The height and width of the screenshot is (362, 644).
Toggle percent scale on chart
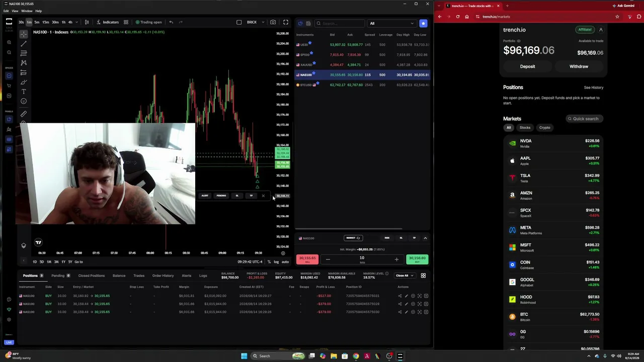(x=269, y=262)
